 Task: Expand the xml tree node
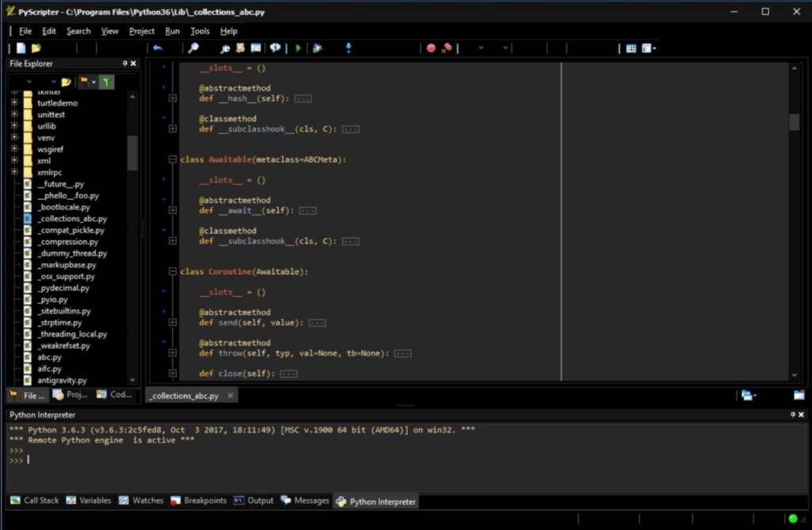click(16, 160)
